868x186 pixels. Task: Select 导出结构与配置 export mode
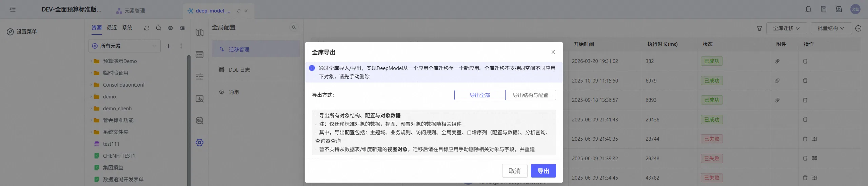531,95
